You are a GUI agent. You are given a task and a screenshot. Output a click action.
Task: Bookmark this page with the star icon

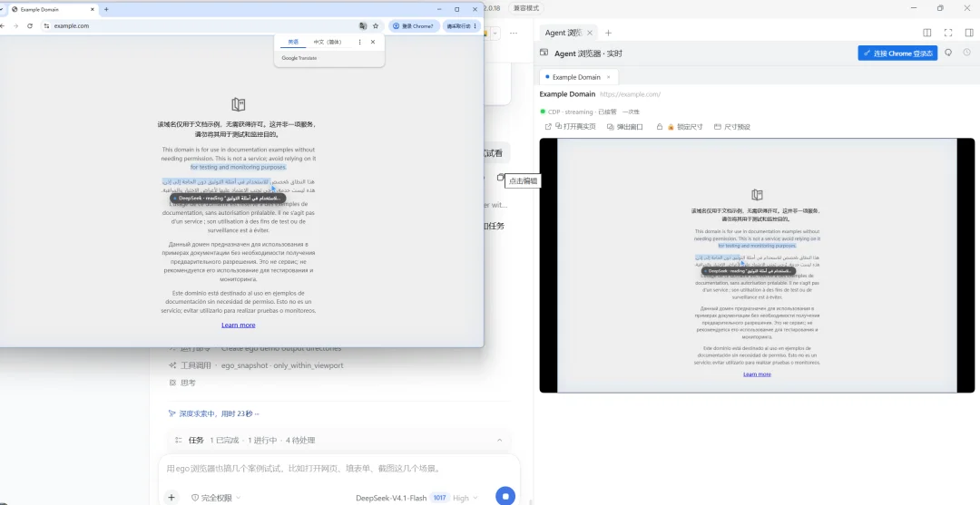tap(376, 25)
